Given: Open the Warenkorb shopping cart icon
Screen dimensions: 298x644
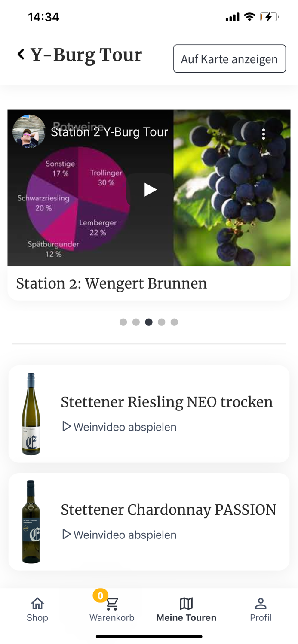Looking at the screenshot, I should [112, 603].
